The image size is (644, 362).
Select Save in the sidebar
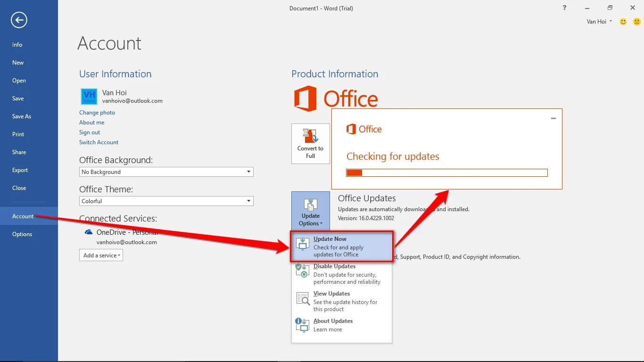pos(29,99)
